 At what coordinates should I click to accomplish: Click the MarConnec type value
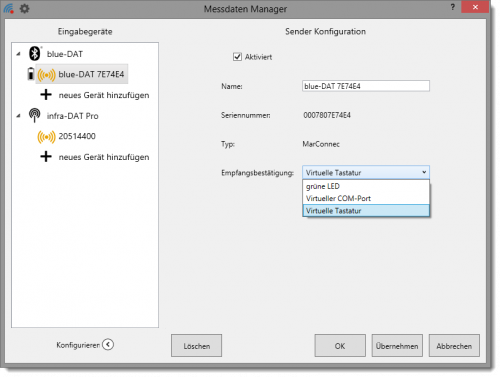click(x=321, y=144)
